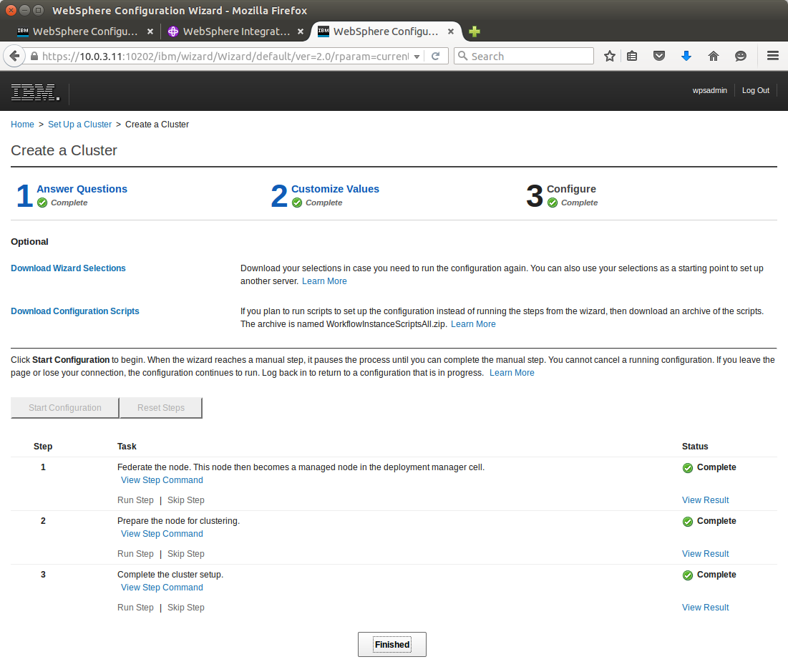Click the IBM logo in header

tap(35, 92)
